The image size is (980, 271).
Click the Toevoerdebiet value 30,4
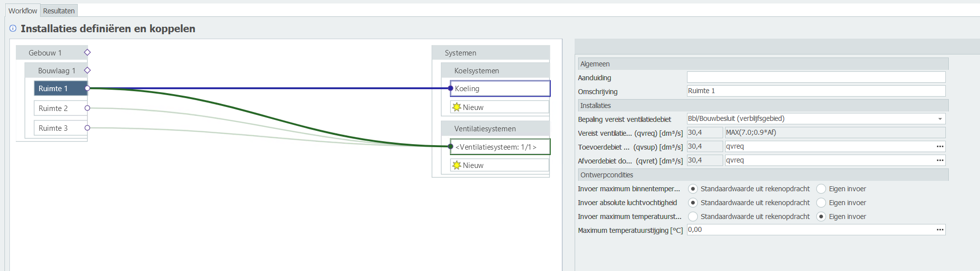point(705,146)
